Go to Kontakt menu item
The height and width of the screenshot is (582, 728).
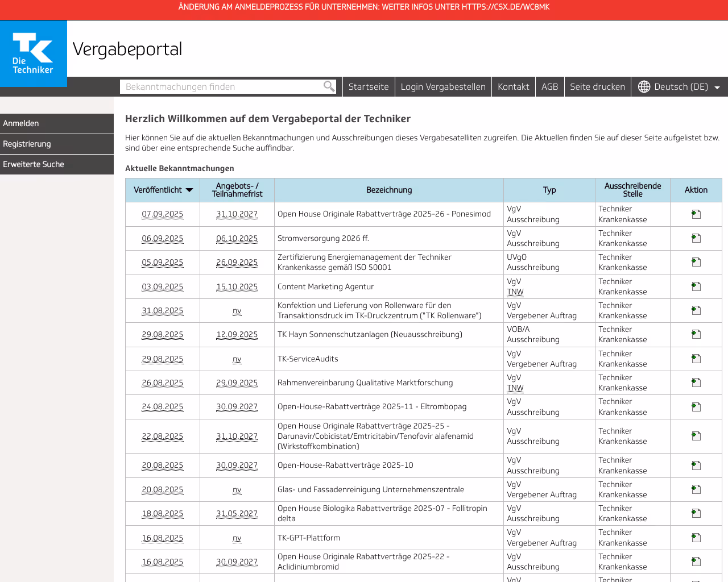[514, 86]
